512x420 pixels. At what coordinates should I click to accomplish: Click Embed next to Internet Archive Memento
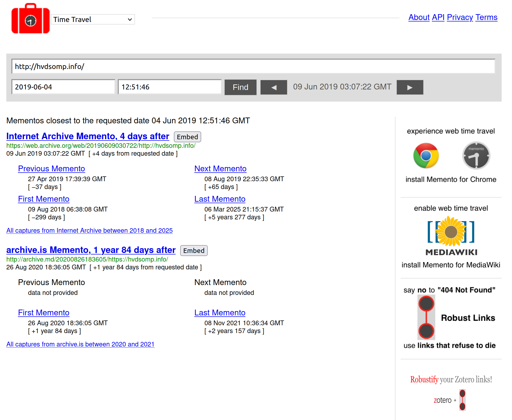click(187, 137)
